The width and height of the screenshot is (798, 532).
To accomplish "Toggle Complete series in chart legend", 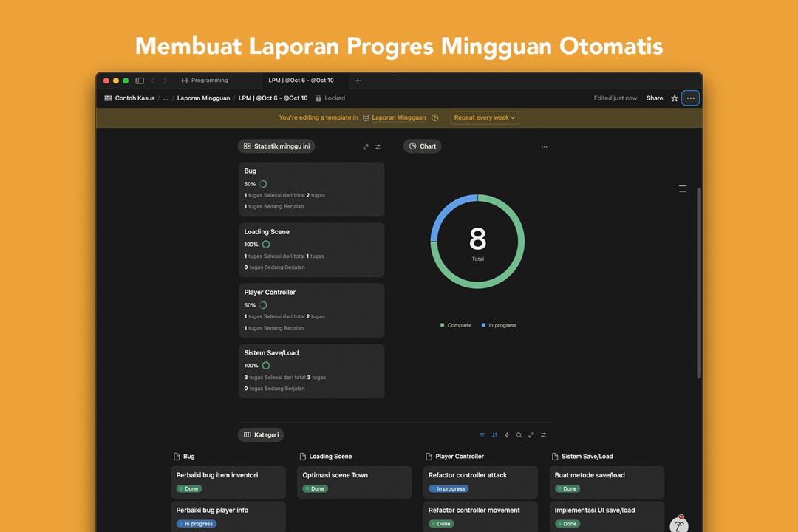I will 456,325.
